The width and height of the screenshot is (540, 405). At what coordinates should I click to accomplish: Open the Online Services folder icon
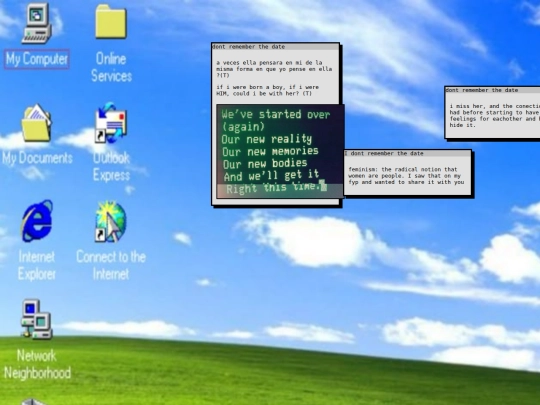tap(111, 21)
